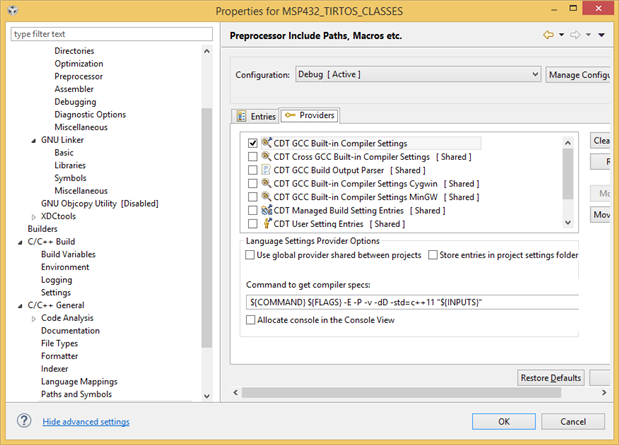
Task: Click the Compiler Settings Cygwin provider icon
Action: tap(267, 183)
